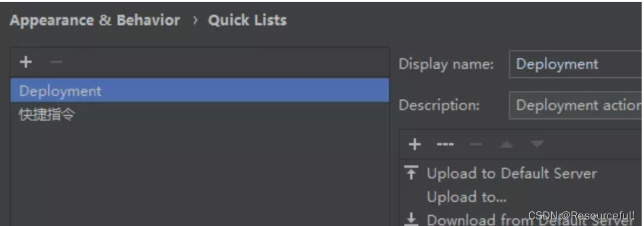Click the breadcrumb chevron separator

click(194, 21)
